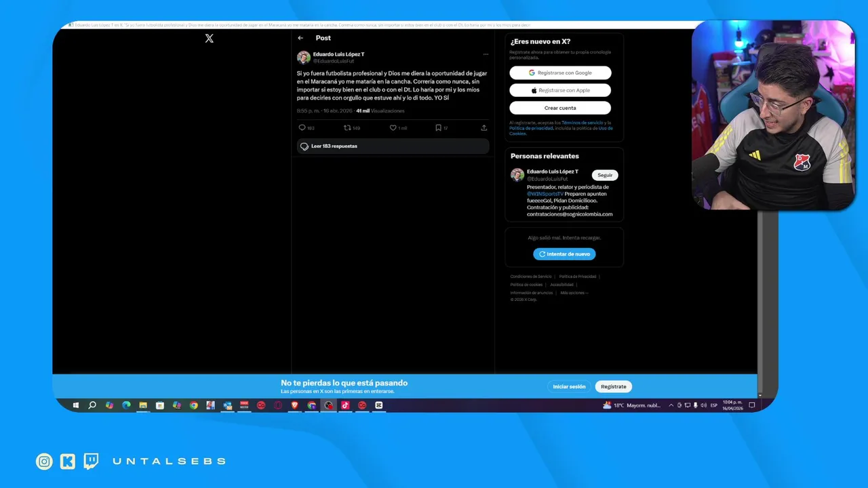Click the 8:55 p. m. 16 abr. 2026 timestamp
This screenshot has height=488, width=868.
(x=325, y=110)
